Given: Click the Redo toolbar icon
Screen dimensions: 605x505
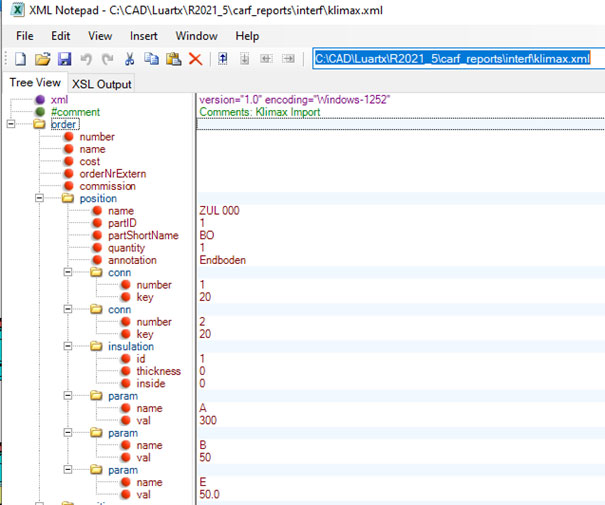Looking at the screenshot, I should (x=108, y=59).
